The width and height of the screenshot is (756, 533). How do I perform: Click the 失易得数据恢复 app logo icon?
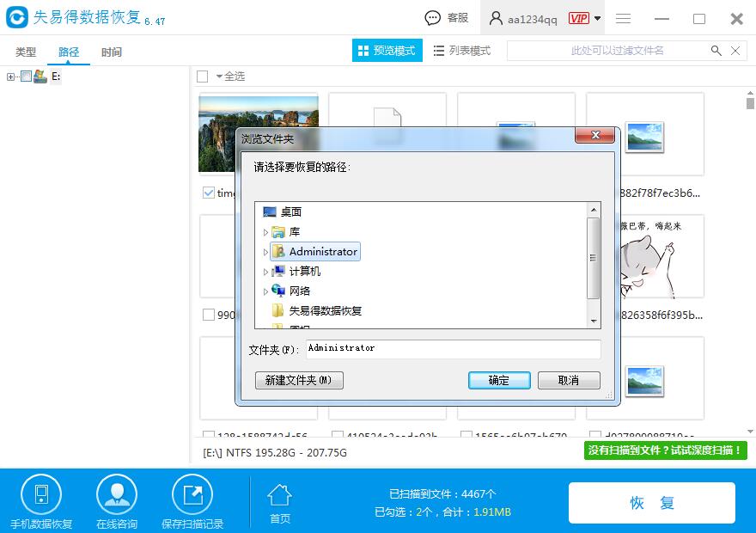pos(17,17)
